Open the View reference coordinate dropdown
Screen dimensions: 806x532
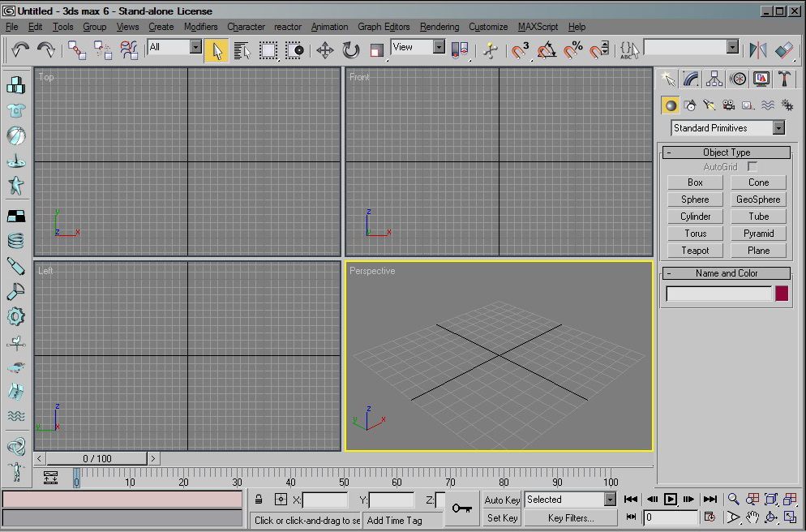coord(439,47)
